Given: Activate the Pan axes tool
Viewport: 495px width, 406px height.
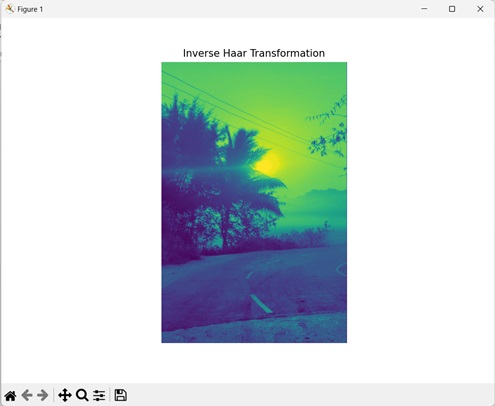Looking at the screenshot, I should (65, 395).
